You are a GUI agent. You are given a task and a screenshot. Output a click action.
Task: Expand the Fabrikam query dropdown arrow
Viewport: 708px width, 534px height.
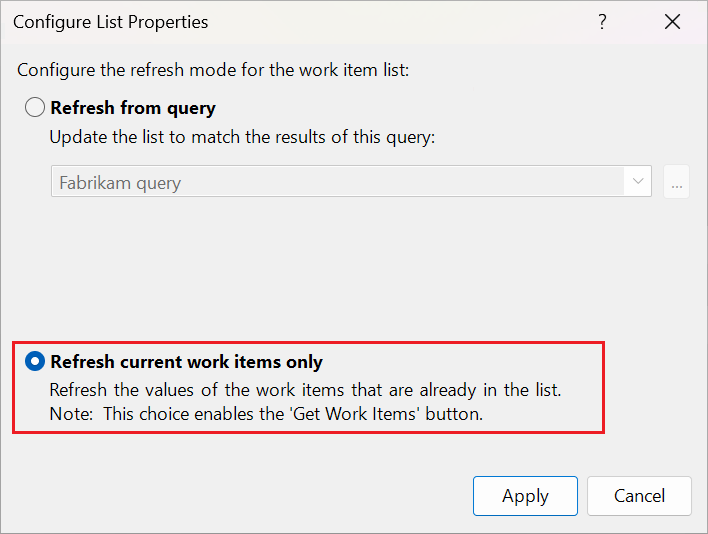click(x=637, y=183)
